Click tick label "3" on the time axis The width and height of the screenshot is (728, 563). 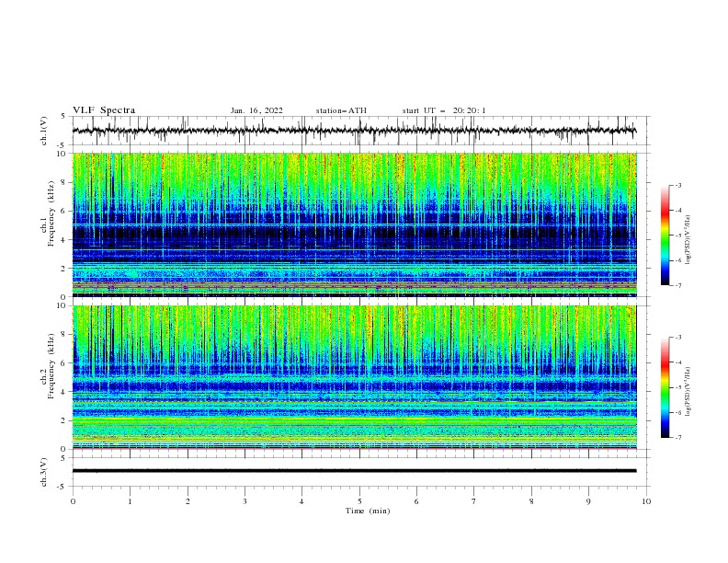[245, 501]
